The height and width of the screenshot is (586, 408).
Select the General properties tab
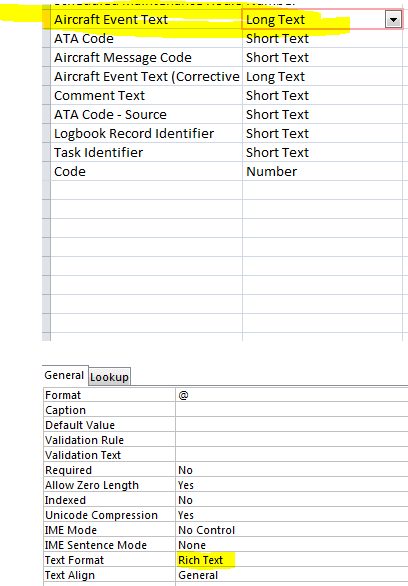[64, 375]
